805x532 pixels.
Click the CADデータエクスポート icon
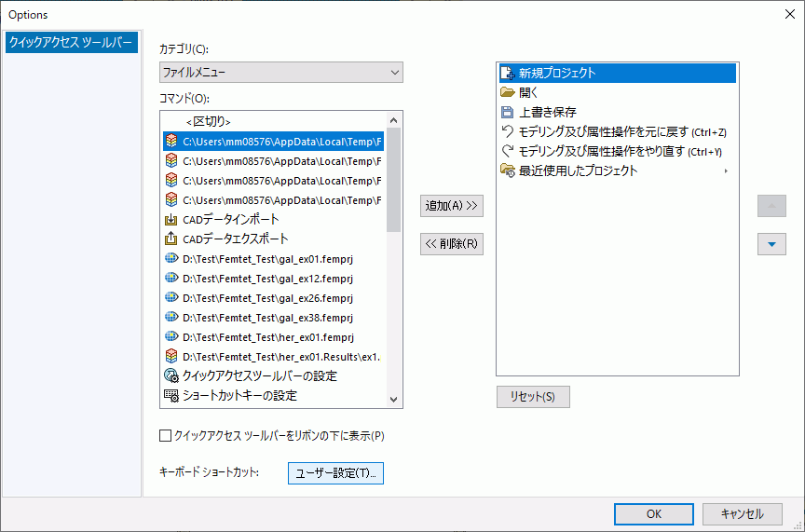(x=171, y=239)
